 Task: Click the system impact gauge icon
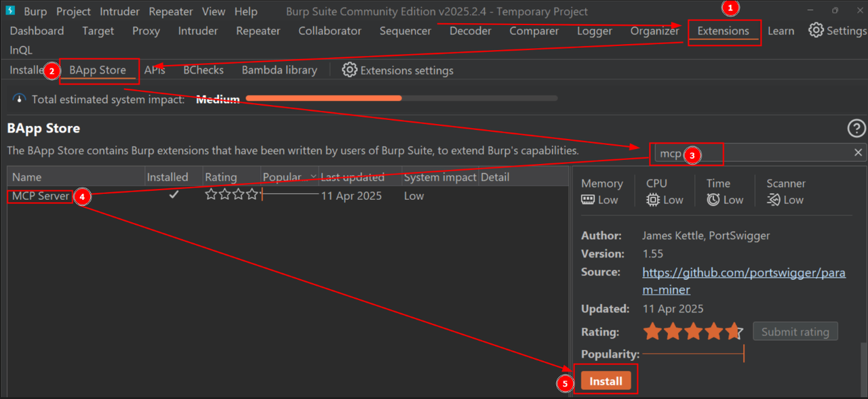click(19, 99)
